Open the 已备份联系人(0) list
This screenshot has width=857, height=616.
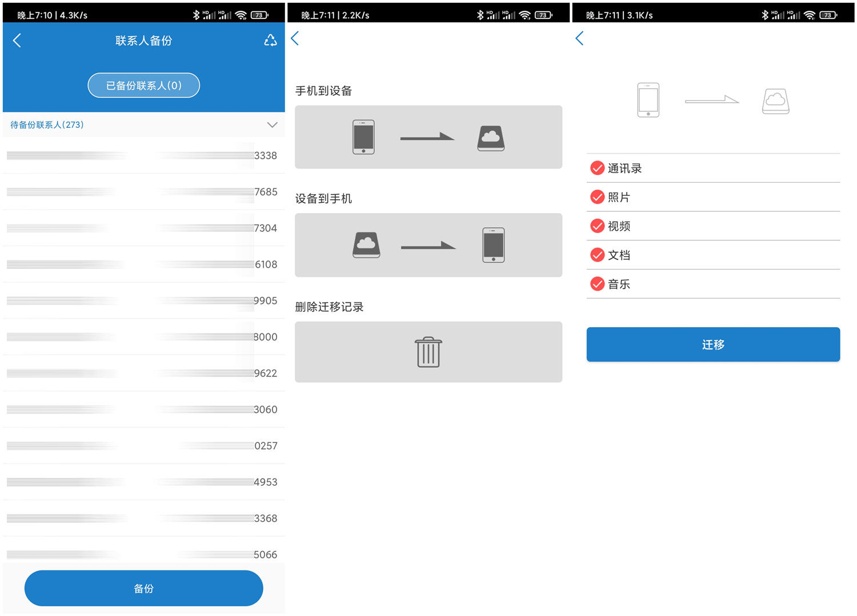pyautogui.click(x=143, y=86)
